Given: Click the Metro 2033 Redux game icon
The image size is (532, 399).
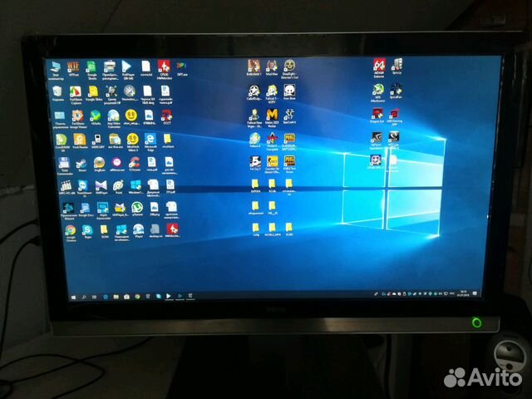Looking at the screenshot, I should tap(272, 115).
